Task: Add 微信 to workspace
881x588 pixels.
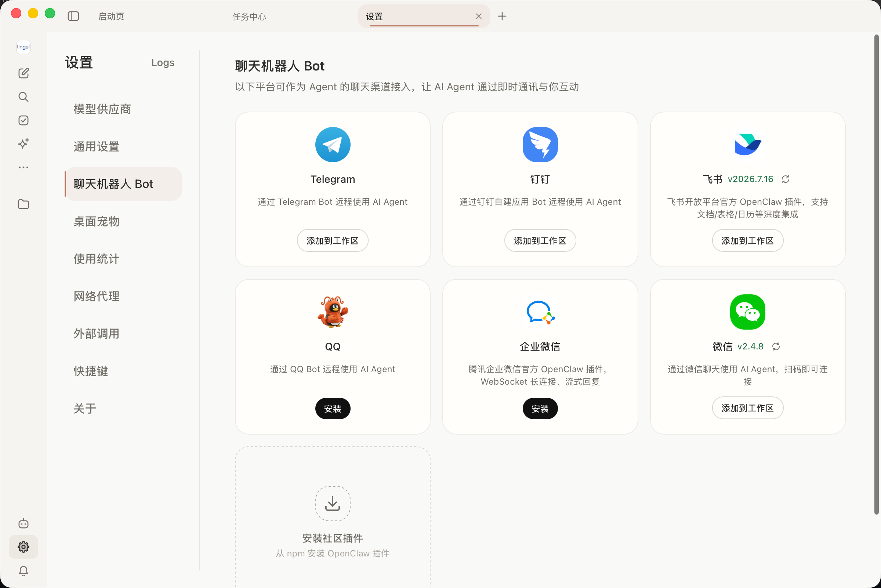Action: pyautogui.click(x=747, y=408)
